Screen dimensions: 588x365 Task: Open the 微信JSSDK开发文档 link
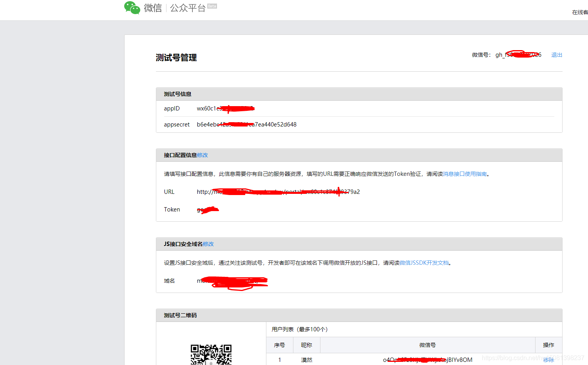tap(424, 263)
